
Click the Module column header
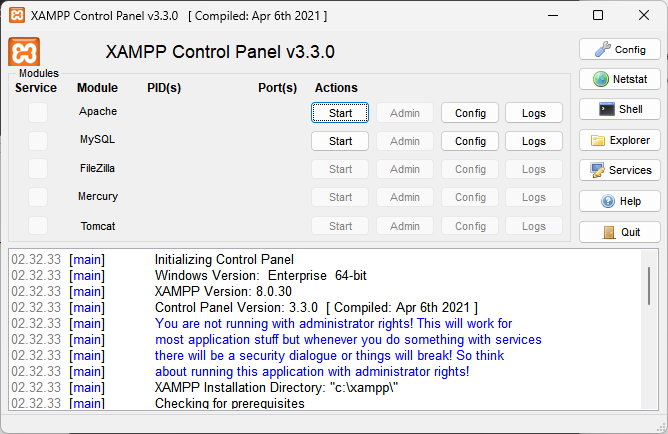[x=97, y=88]
